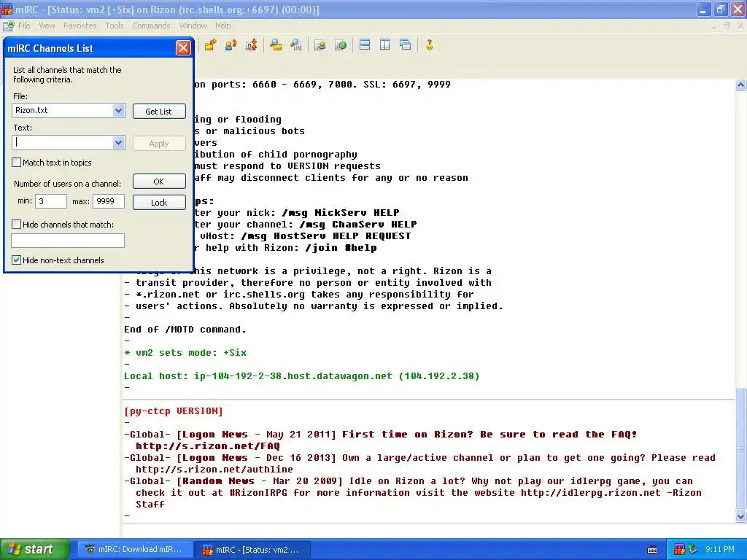Image resolution: width=747 pixels, height=560 pixels.
Task: Click the Apply button
Action: coord(159,144)
